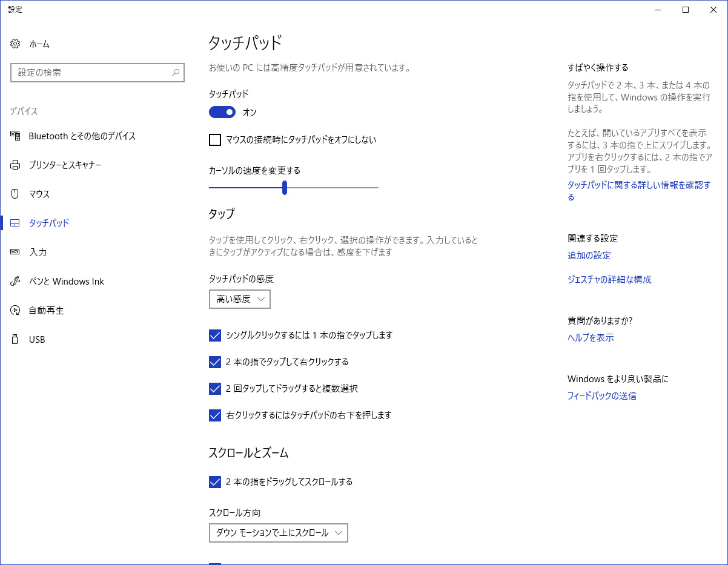Viewport: 728px width, 565px height.
Task: Uncheck 2 本の指をドラッグしてスクロールする
Action: coord(215,481)
